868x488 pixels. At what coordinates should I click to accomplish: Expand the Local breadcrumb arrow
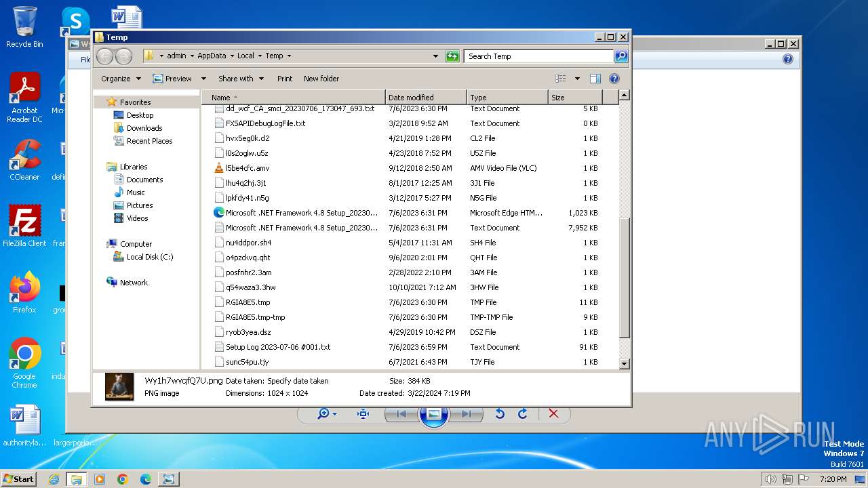260,56
